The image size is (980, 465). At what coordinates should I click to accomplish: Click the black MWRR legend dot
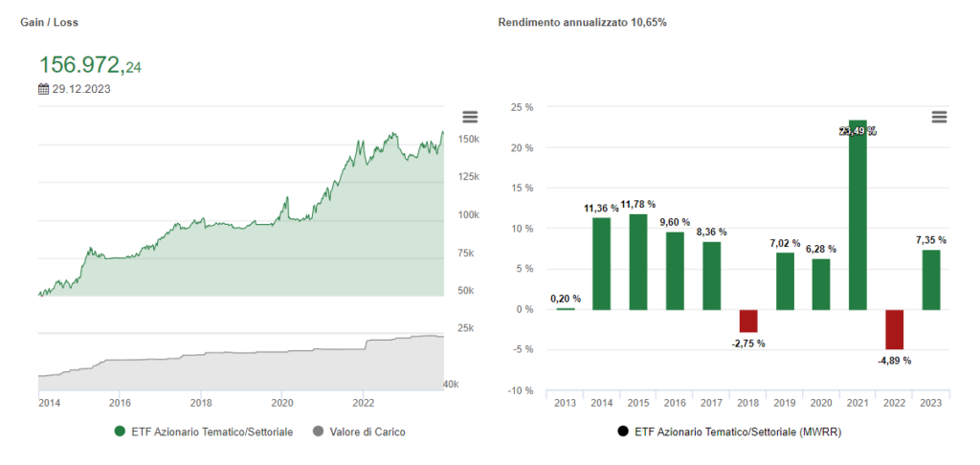[x=623, y=432]
